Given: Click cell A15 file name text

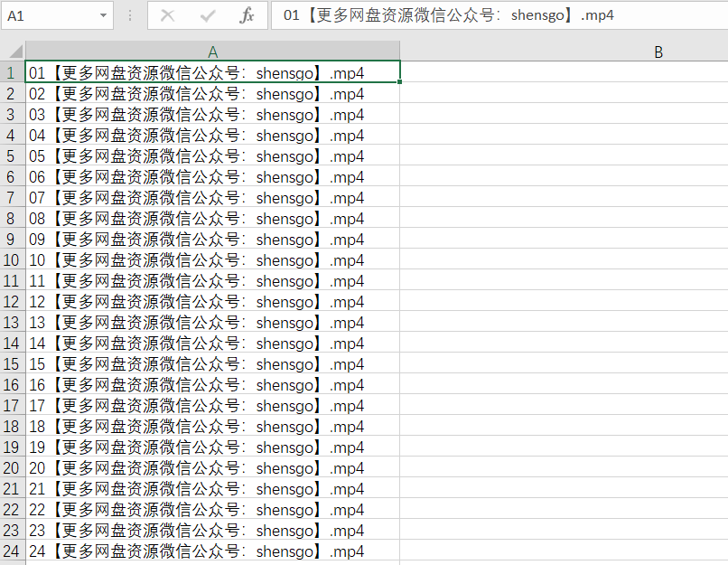Looking at the screenshot, I should (196, 364).
